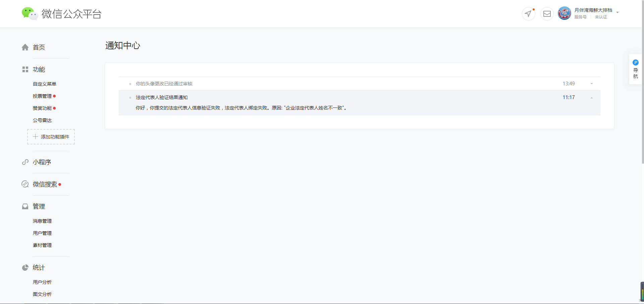644x304 pixels.
Task: Click the 微信搜索 icon
Action: (x=25, y=184)
